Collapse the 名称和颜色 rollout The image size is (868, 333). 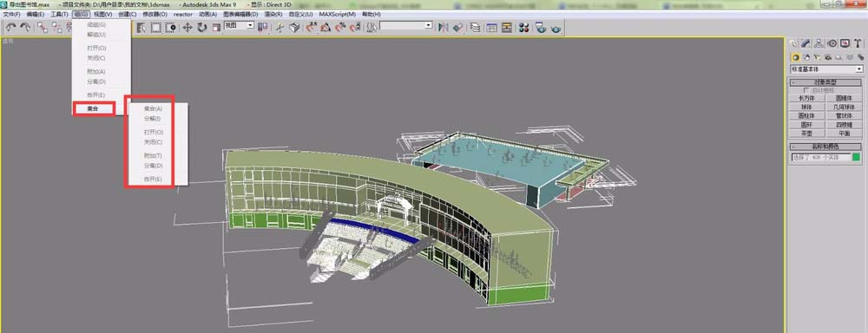click(825, 147)
